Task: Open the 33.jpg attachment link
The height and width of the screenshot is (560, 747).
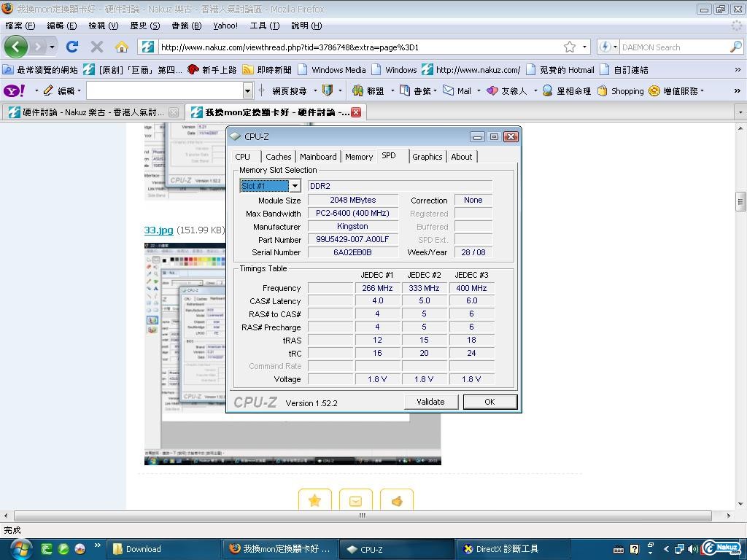Action: coord(158,230)
